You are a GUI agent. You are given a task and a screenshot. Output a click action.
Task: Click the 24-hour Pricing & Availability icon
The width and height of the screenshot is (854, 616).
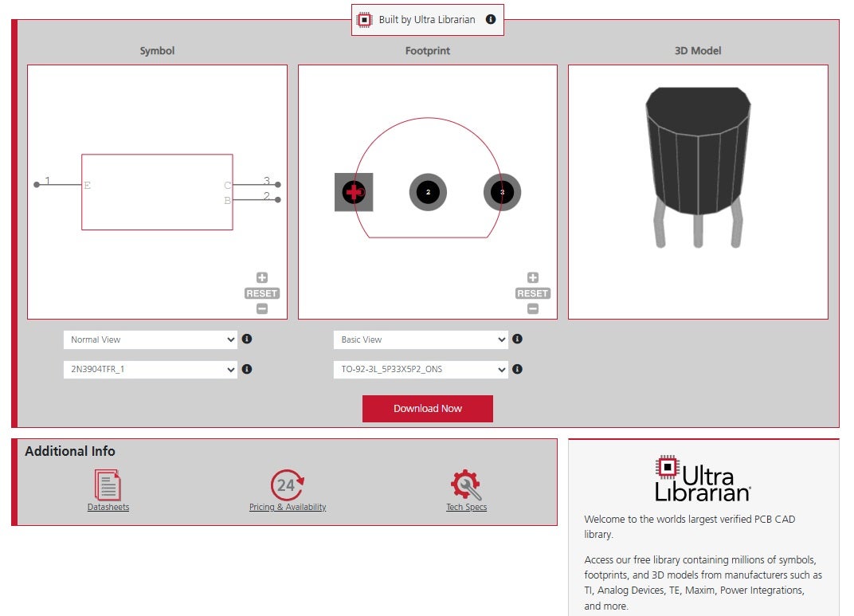point(287,485)
